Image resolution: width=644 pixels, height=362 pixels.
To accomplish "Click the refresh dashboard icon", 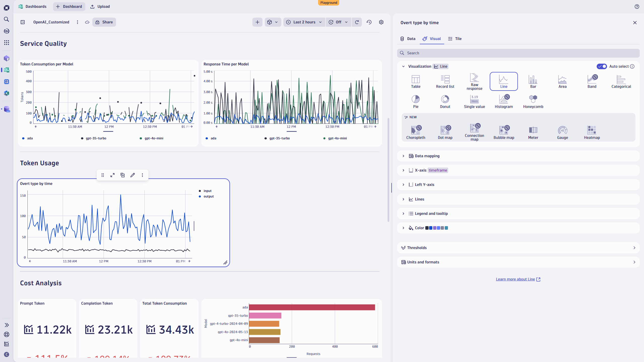I will pos(357,22).
